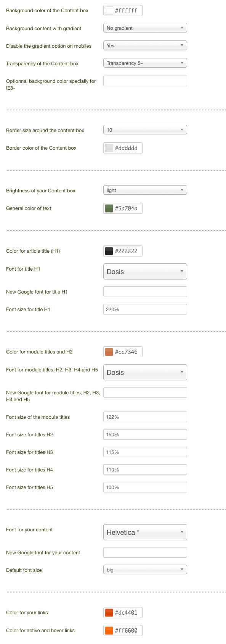Select the Font for title H1 dropdown
Image resolution: width=226 pixels, height=644 pixels.
coord(145,271)
